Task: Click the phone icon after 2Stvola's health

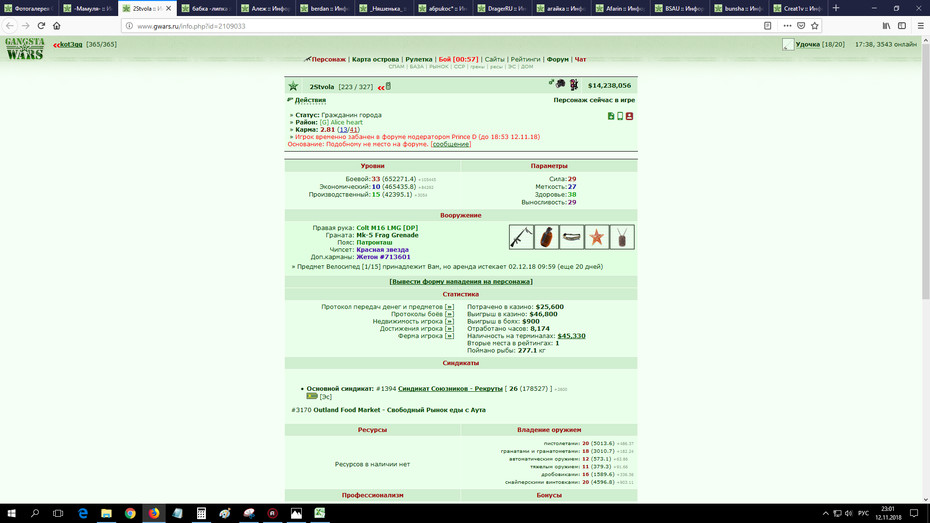Action: [388, 87]
